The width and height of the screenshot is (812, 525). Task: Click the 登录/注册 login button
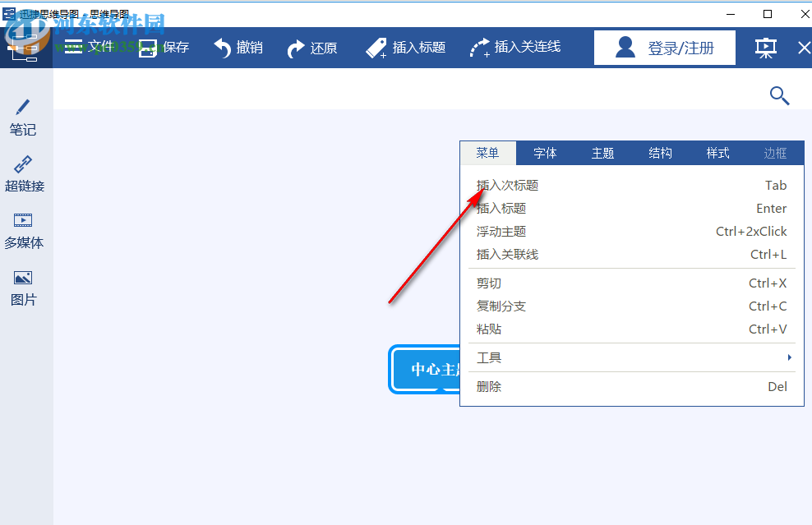click(x=664, y=47)
